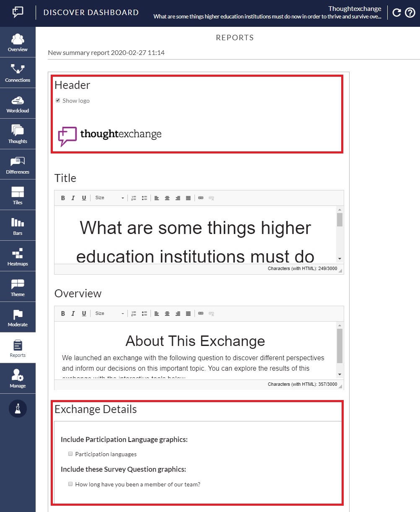420x512 pixels.
Task: Insert bulleted list in the Title editor
Action: click(x=144, y=198)
